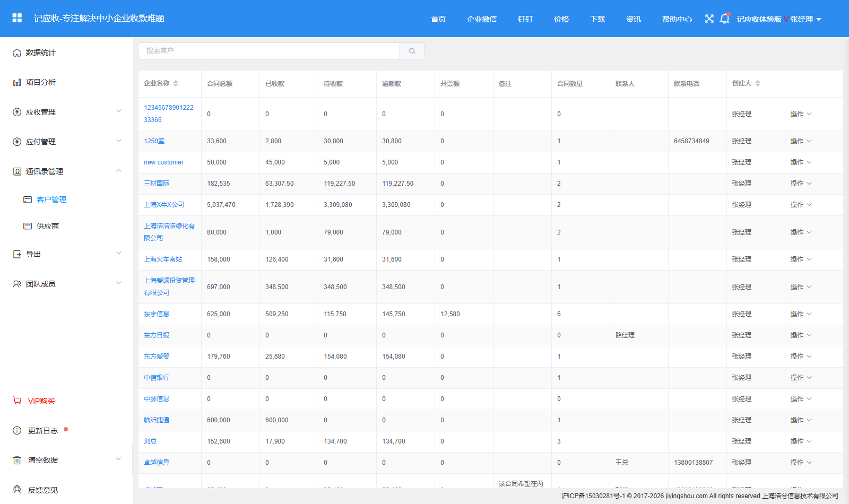Click the 团队成员 people icon

(17, 284)
